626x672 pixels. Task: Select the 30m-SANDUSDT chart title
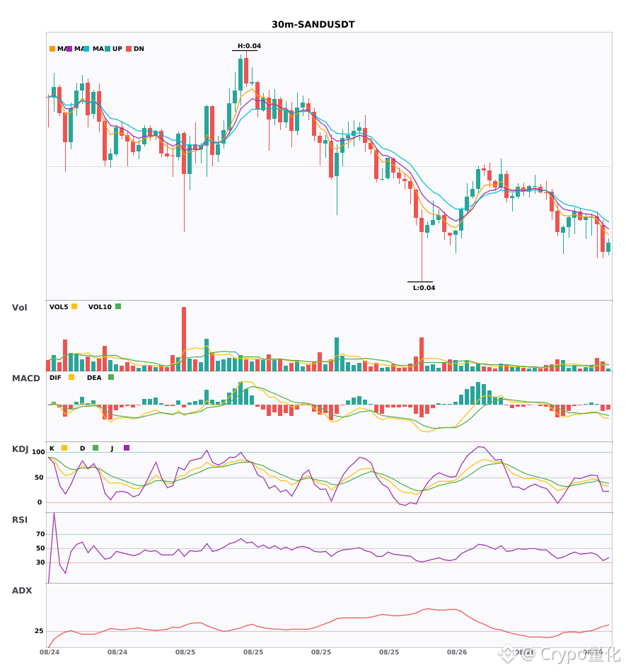(313, 25)
